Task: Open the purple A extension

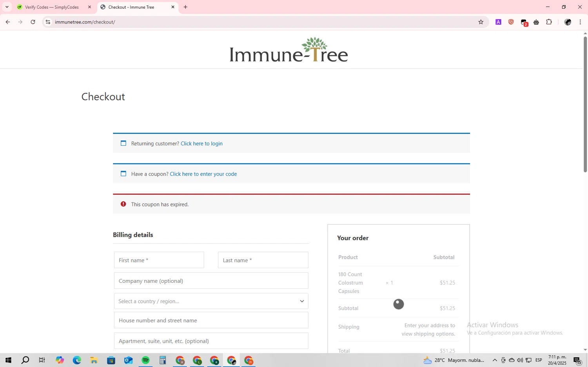Action: click(498, 22)
